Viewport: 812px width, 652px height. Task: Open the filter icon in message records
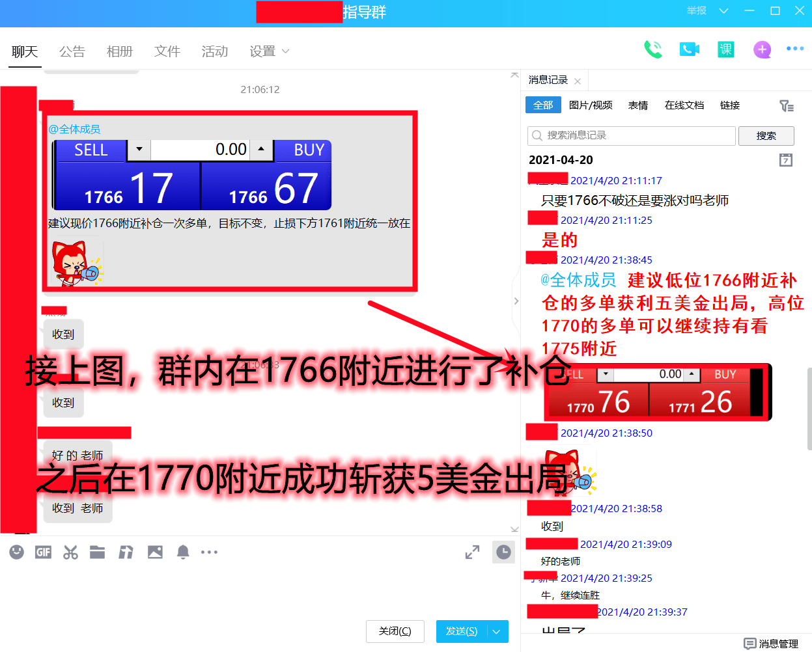(x=787, y=105)
